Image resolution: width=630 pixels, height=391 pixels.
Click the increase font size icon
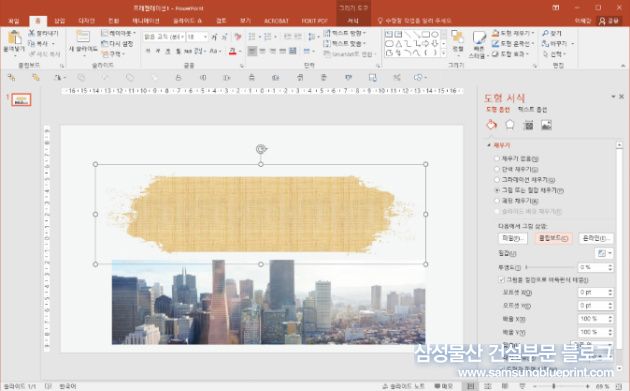tap(214, 37)
